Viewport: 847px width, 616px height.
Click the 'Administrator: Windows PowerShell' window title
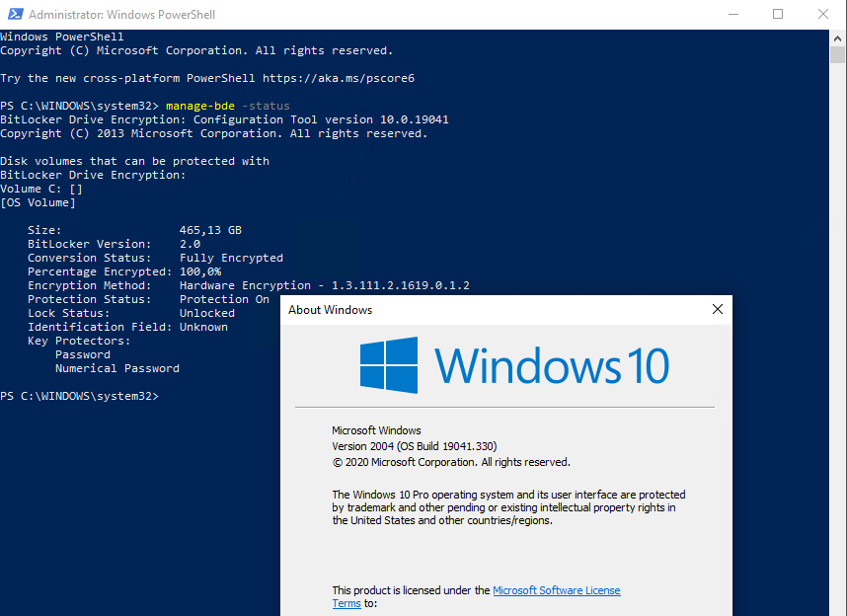(122, 15)
